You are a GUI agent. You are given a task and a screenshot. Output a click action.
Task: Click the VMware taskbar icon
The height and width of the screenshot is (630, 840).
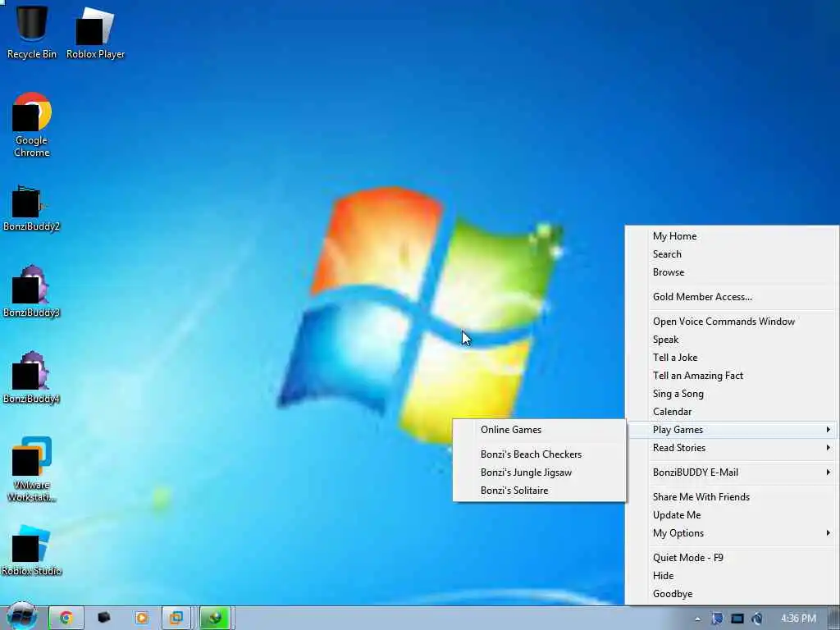[176, 618]
